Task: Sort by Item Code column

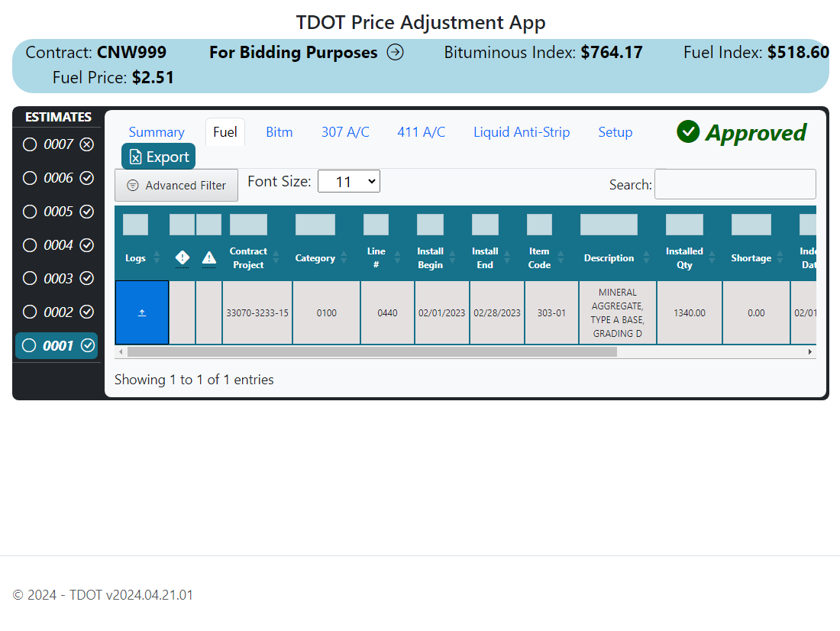Action: click(x=561, y=258)
